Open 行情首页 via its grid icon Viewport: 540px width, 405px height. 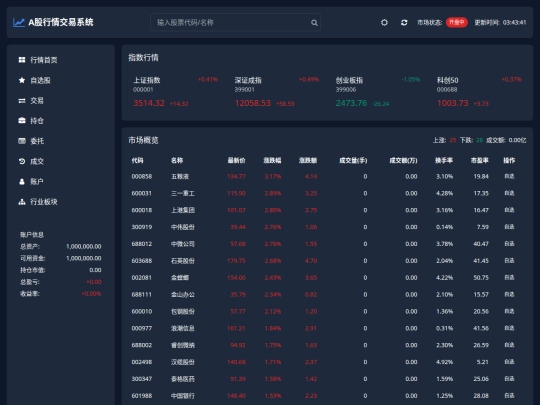[x=22, y=60]
